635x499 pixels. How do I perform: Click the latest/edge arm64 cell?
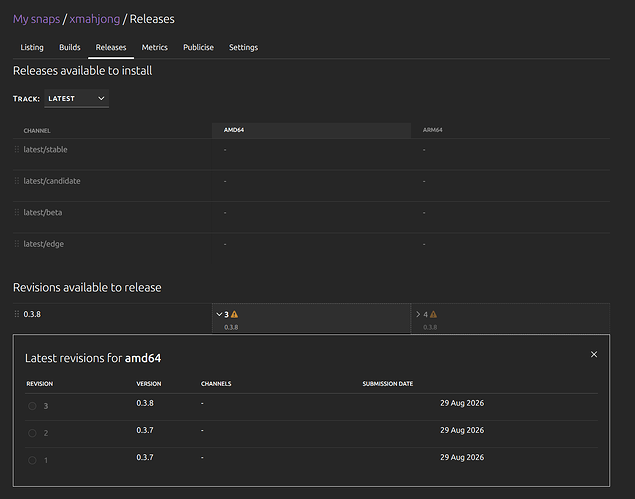point(510,248)
